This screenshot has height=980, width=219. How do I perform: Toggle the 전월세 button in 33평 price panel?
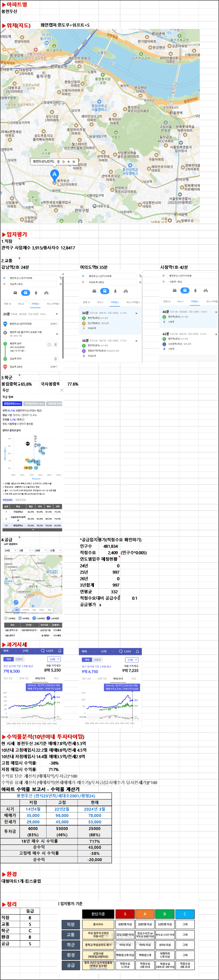click(x=97, y=660)
